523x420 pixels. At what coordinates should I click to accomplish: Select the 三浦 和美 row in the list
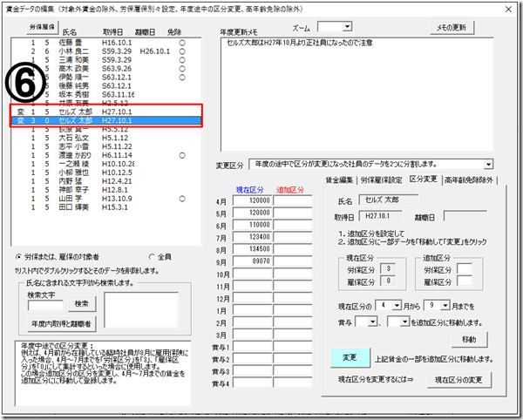coord(106,60)
